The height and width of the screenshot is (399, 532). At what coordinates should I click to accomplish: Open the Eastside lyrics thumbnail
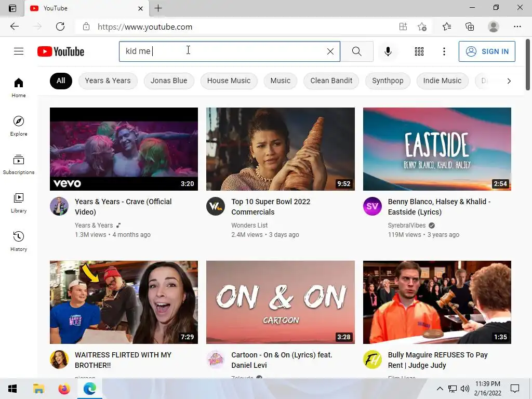click(x=437, y=149)
